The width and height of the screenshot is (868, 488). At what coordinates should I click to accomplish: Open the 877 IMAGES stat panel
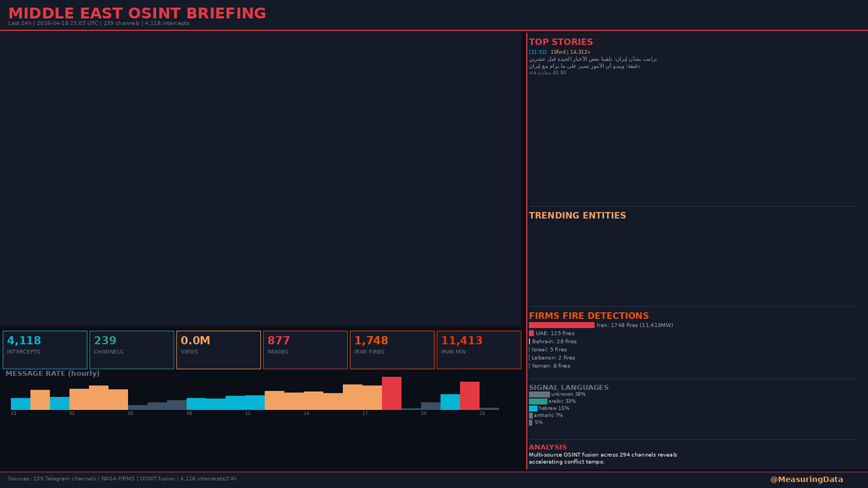(x=305, y=349)
